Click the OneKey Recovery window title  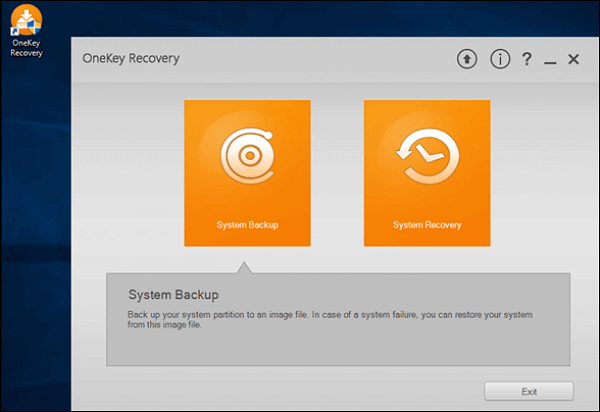[131, 58]
